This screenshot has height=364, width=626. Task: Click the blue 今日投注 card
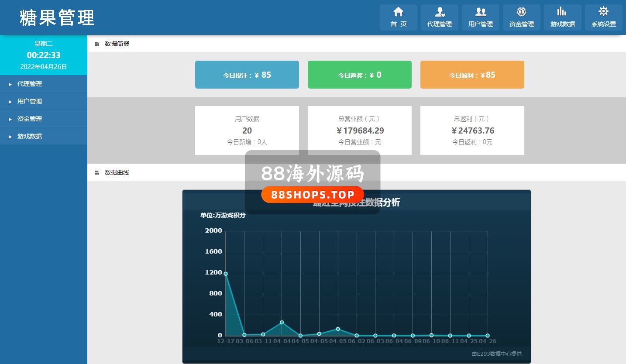pyautogui.click(x=247, y=75)
